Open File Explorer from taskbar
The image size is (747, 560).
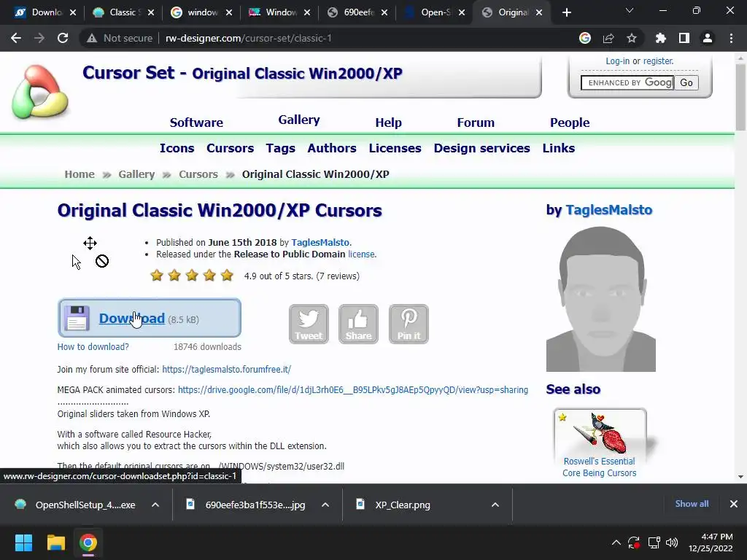55,542
